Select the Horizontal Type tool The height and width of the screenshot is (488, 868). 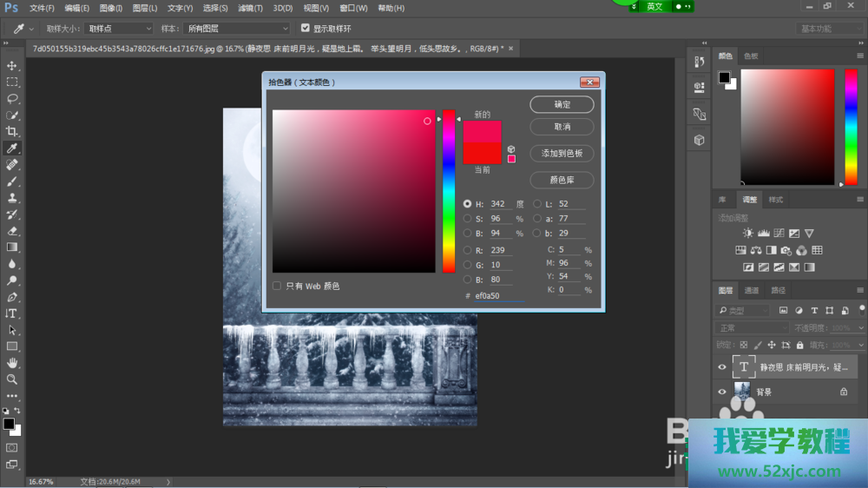(12, 313)
